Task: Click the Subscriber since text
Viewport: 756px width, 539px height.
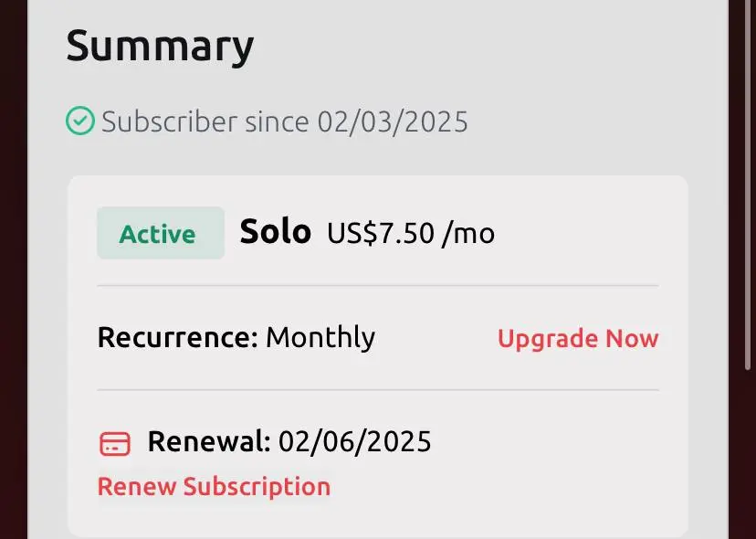Action: click(205, 122)
